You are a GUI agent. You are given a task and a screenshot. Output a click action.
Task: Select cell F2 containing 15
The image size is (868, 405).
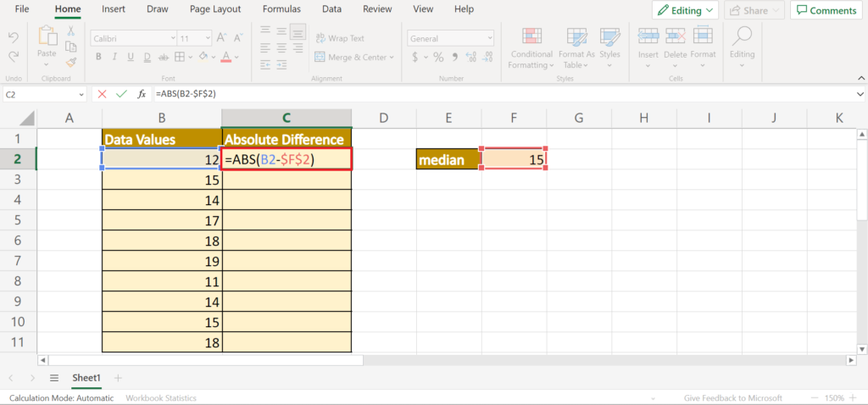tap(513, 158)
